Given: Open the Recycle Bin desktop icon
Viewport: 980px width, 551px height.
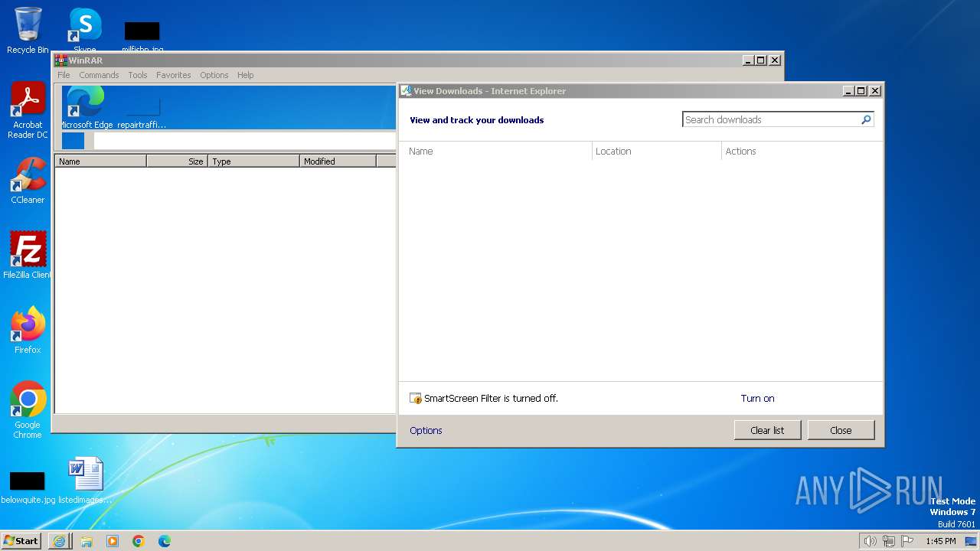Looking at the screenshot, I should [28, 31].
